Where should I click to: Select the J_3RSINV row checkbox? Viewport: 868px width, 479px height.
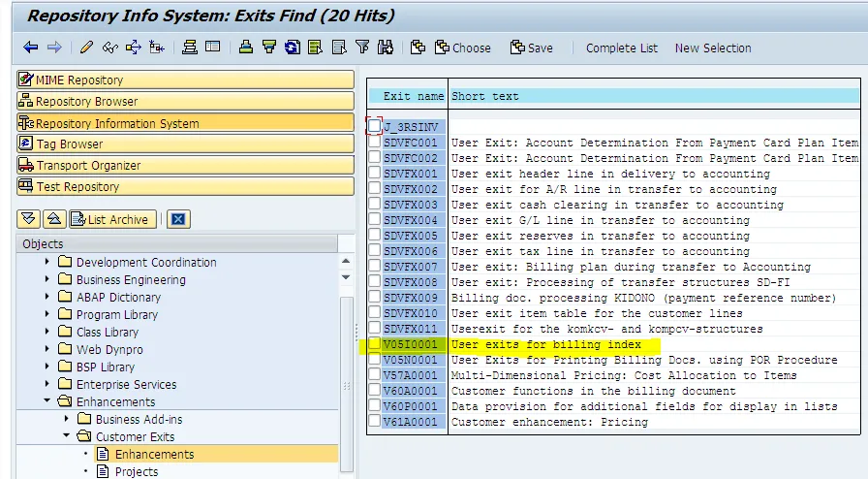click(x=374, y=126)
